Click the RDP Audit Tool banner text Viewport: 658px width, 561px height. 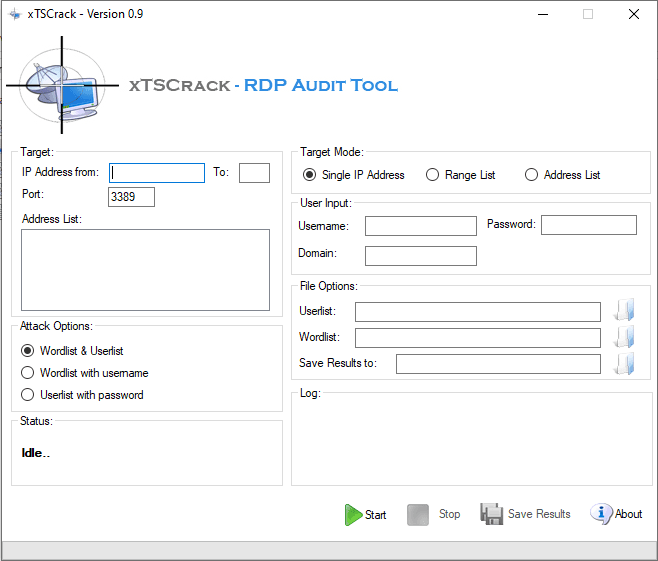(x=321, y=85)
